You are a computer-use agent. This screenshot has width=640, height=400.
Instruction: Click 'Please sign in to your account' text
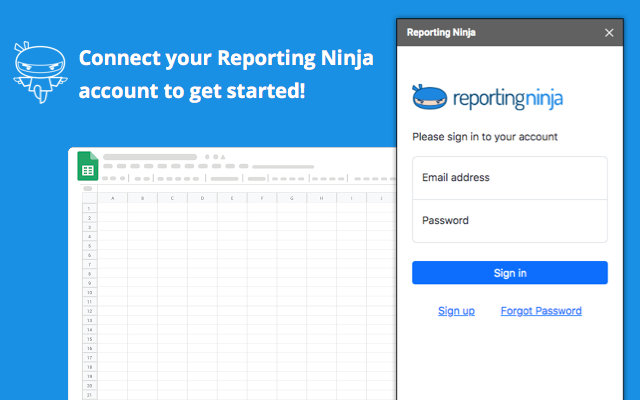[x=484, y=137]
